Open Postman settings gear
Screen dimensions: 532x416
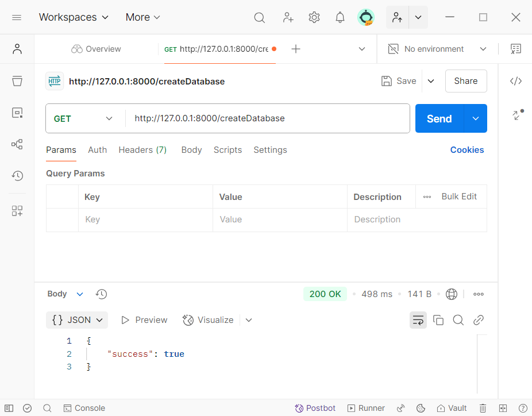(x=314, y=17)
